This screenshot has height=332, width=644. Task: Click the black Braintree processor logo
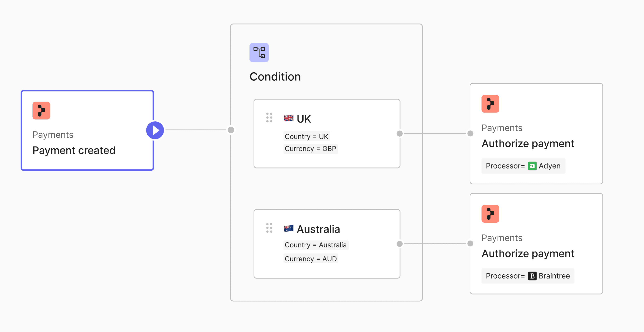coord(532,276)
